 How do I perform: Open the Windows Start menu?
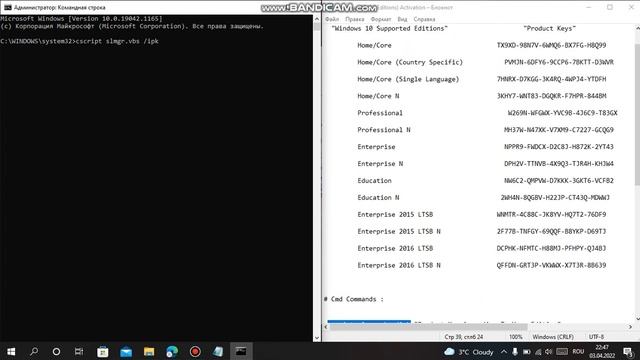(11, 351)
